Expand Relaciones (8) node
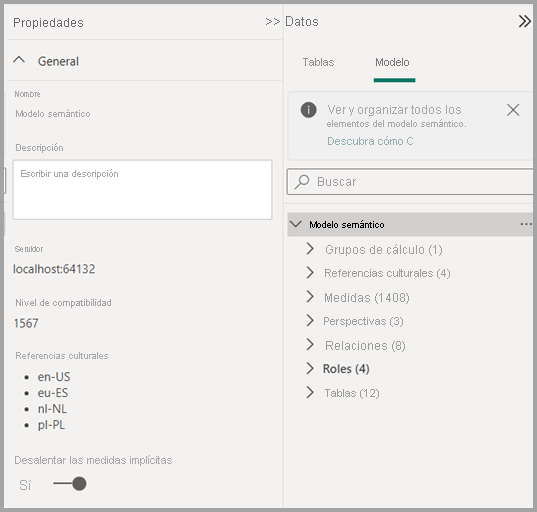The image size is (537, 512). [x=310, y=345]
